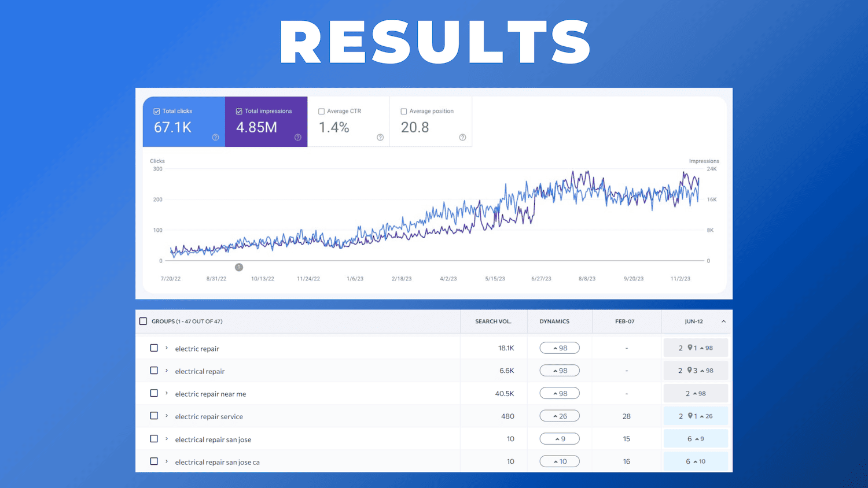Click the +26 Dynamics button for electric repair service
Viewport: 868px width, 488px height.
559,415
